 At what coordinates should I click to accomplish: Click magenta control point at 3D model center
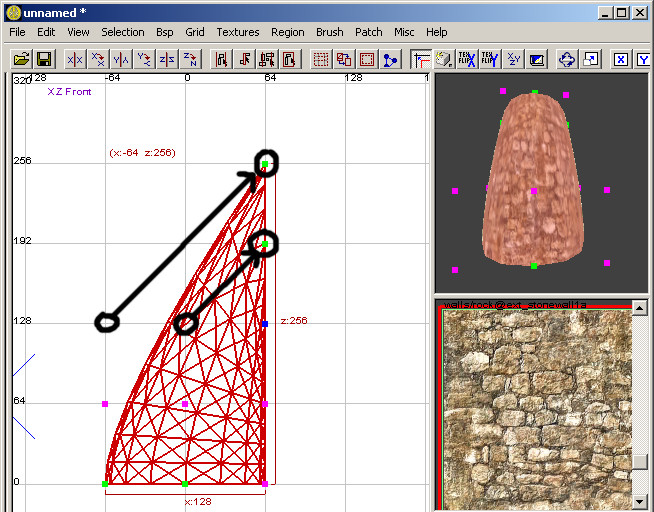[x=533, y=191]
